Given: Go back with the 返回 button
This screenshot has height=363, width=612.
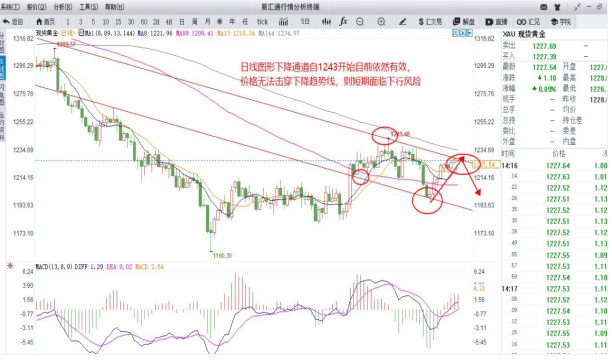Looking at the screenshot, I should [x=13, y=22].
